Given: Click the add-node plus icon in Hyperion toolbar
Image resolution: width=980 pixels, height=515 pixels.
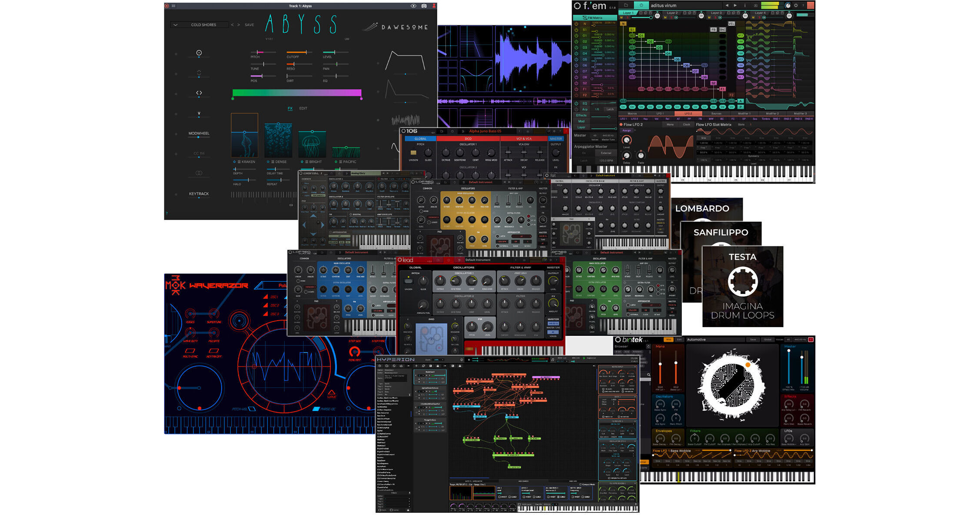Looking at the screenshot, I should click(x=416, y=366).
